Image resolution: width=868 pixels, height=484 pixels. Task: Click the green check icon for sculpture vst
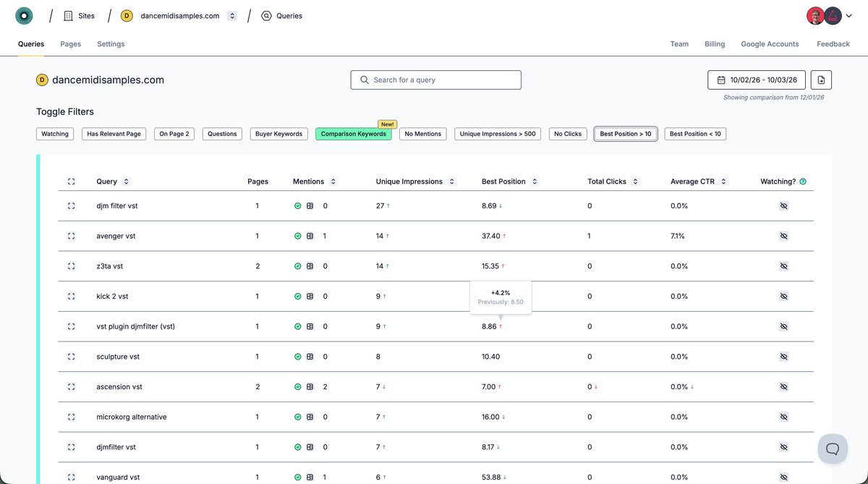tap(297, 357)
